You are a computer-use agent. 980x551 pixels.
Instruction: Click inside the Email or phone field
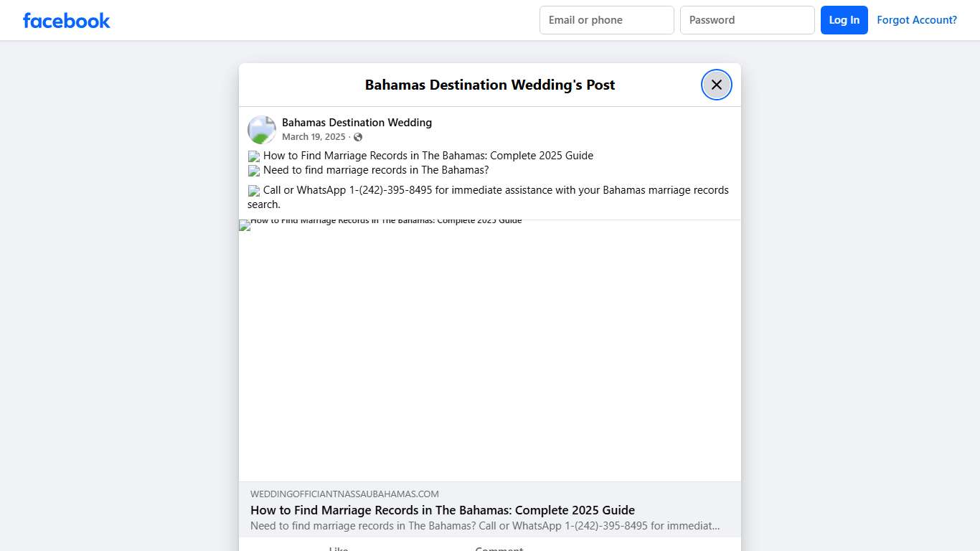tap(606, 20)
